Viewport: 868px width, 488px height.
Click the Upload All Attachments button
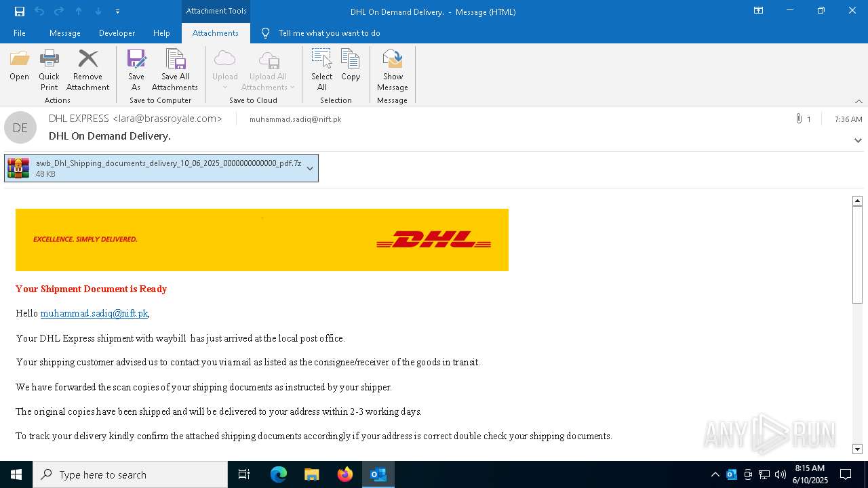pos(269,70)
